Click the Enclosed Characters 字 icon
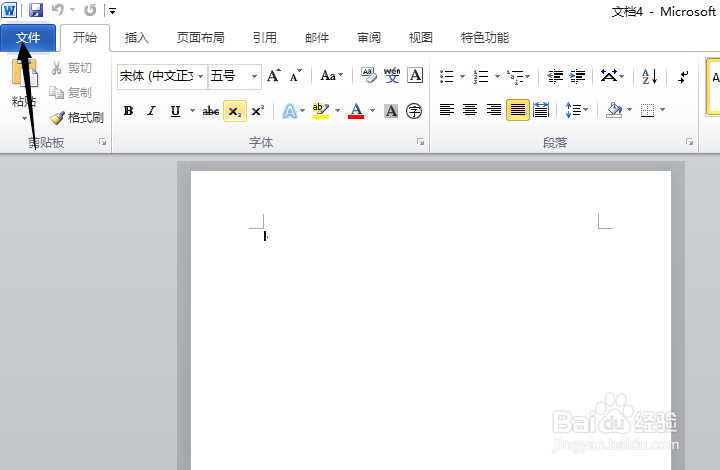This screenshot has width=720, height=470. click(x=414, y=111)
